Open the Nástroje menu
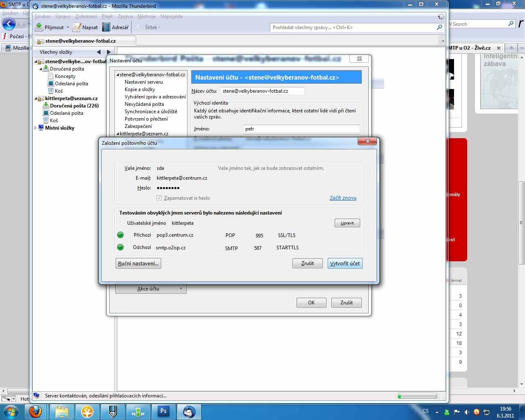 tap(146, 16)
